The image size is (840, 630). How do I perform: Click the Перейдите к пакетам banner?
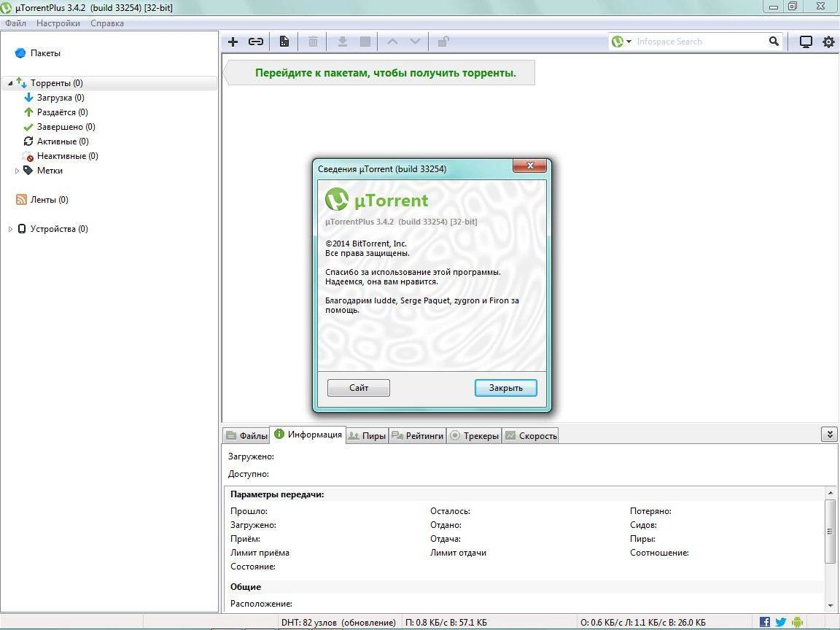click(379, 73)
